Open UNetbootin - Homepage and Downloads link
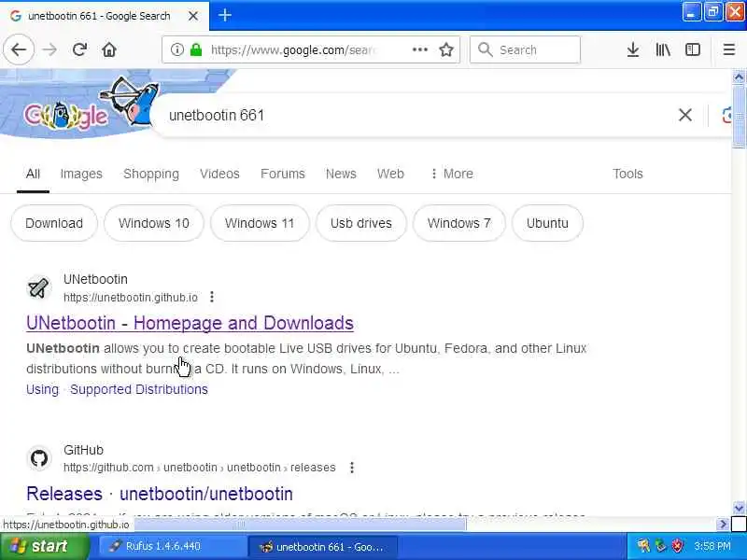 [190, 323]
